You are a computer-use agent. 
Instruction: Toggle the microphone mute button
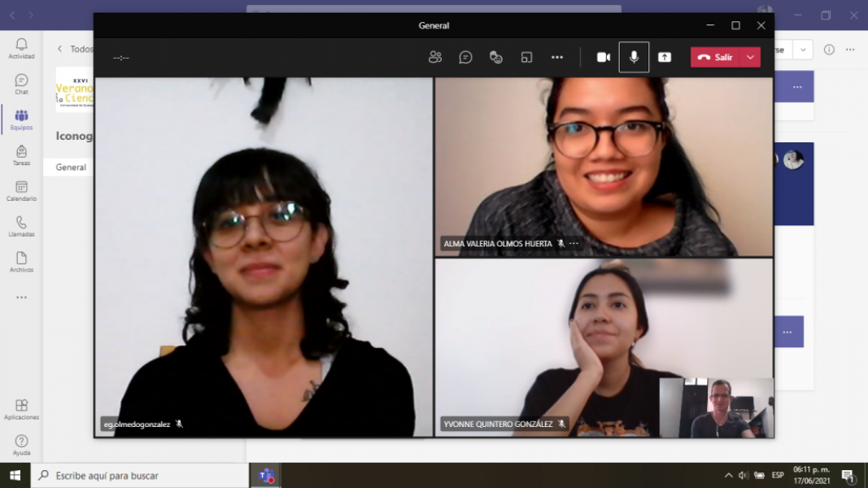(x=634, y=57)
